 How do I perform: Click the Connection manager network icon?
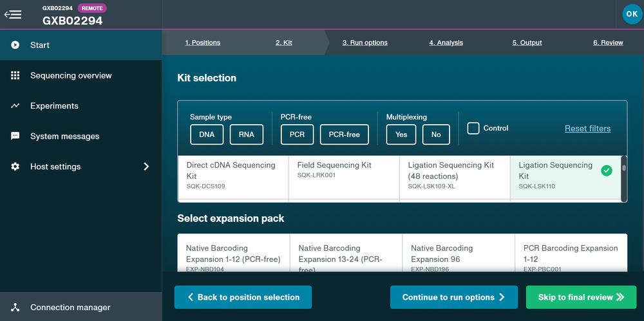pyautogui.click(x=15, y=307)
